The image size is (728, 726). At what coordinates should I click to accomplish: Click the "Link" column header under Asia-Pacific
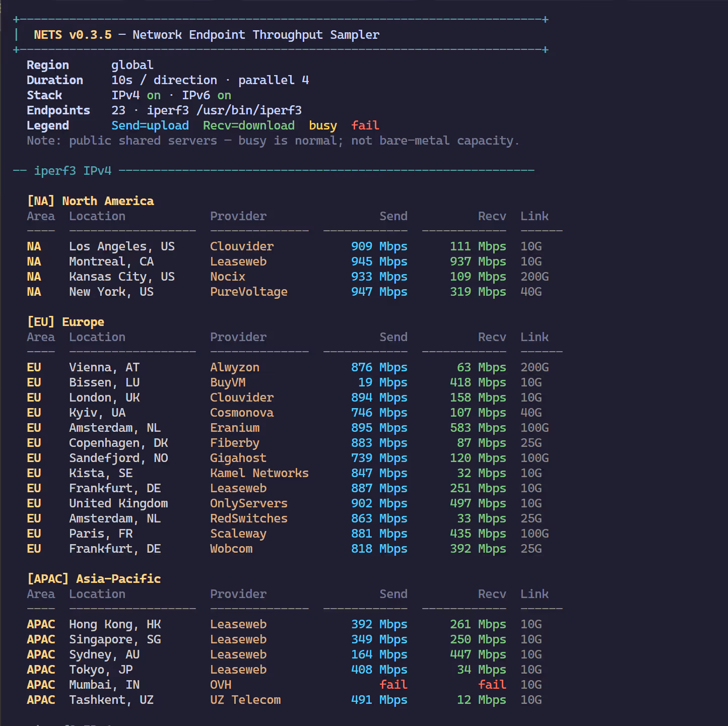pos(535,594)
